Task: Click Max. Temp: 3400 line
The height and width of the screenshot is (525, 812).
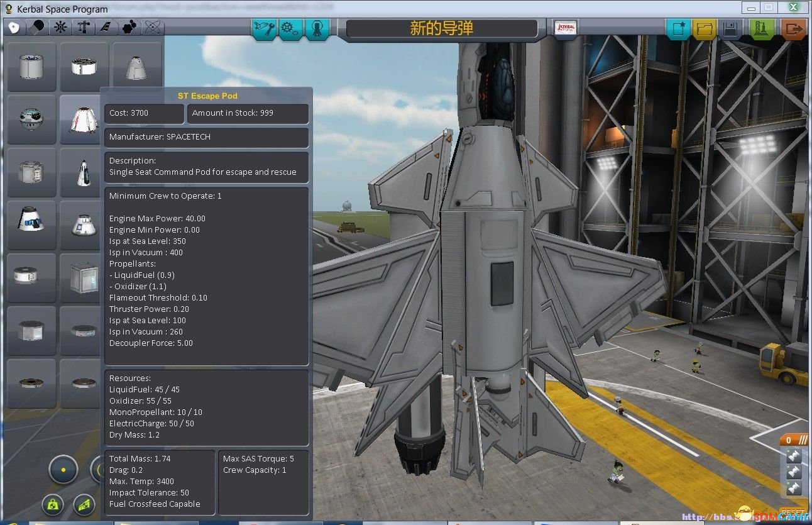Action: tap(142, 481)
